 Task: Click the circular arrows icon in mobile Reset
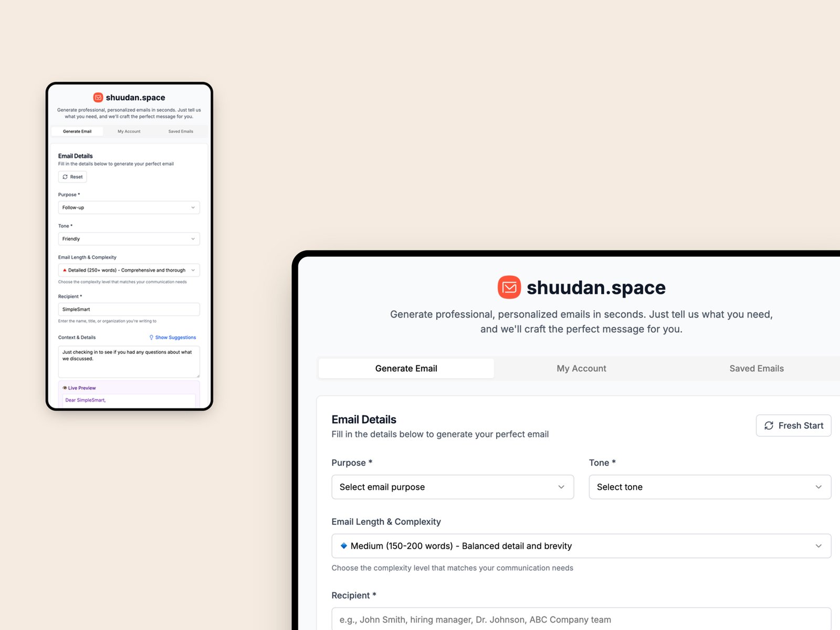click(x=65, y=177)
